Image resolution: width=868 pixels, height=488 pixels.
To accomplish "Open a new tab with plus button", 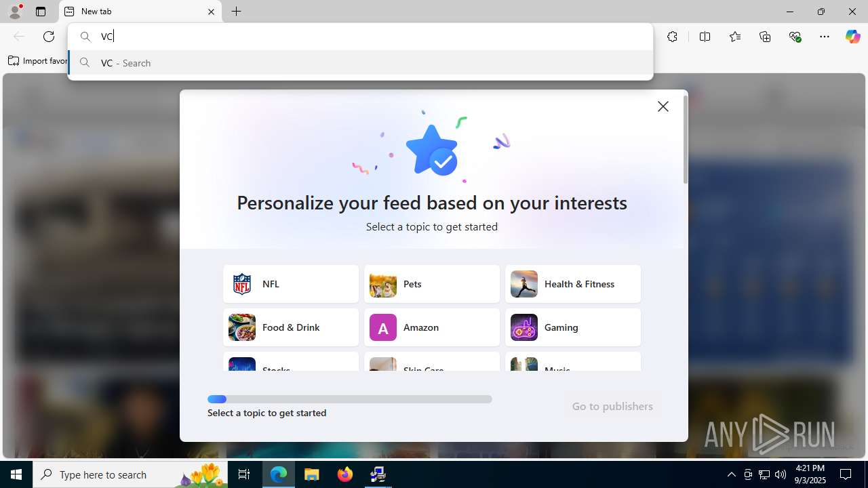I will [x=236, y=12].
